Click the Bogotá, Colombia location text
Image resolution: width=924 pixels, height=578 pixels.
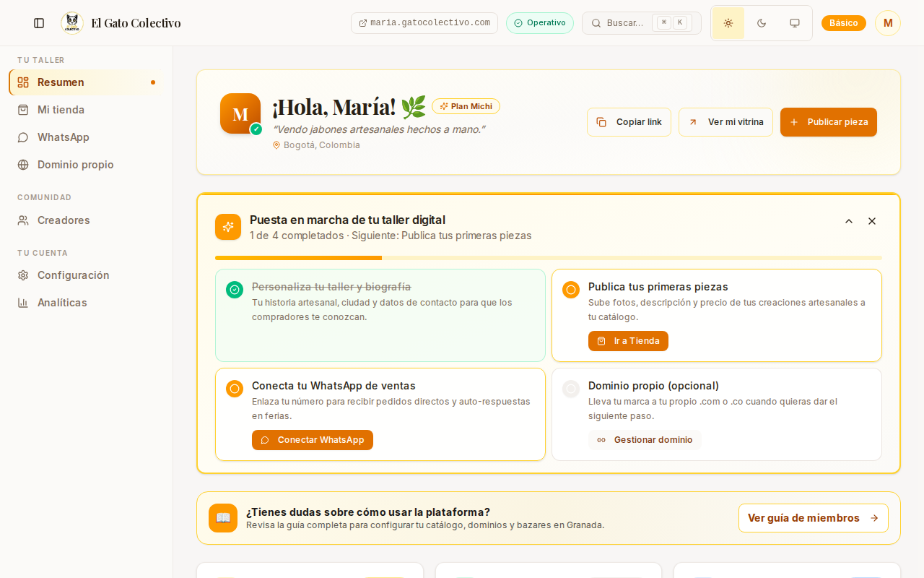[x=322, y=145]
